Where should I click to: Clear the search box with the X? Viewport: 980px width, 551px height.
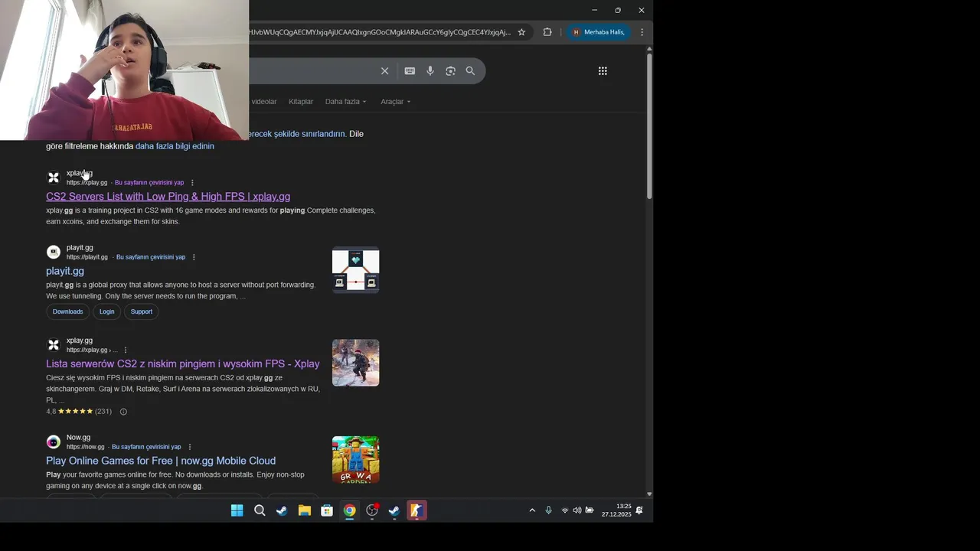[385, 71]
